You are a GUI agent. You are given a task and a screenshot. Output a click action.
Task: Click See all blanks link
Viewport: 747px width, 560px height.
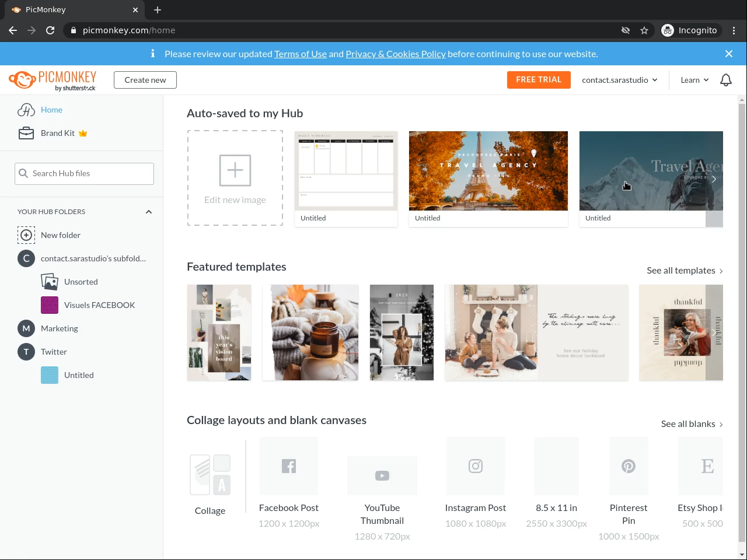692,424
